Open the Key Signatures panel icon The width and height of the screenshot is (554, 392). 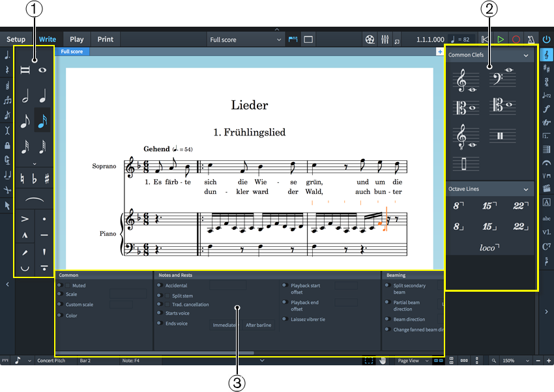(546, 68)
